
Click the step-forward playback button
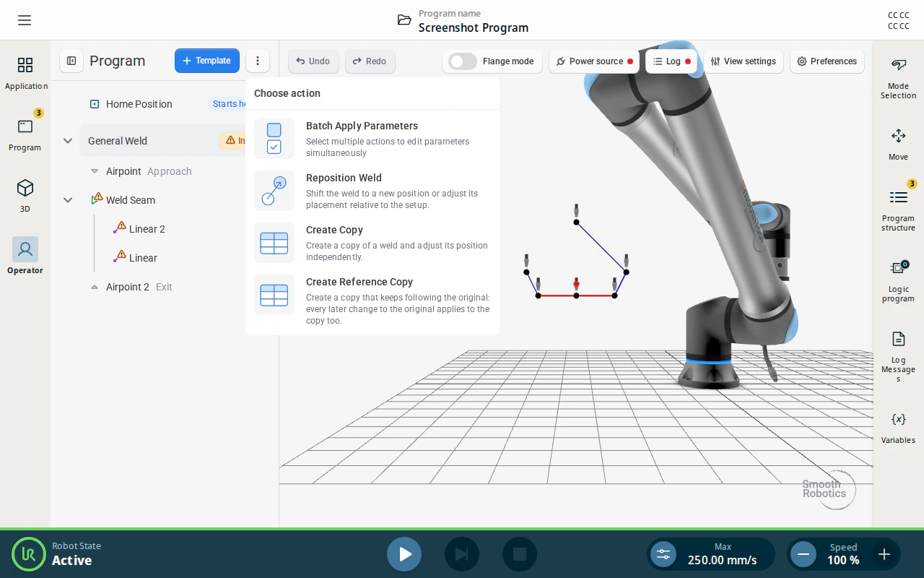[x=462, y=554]
